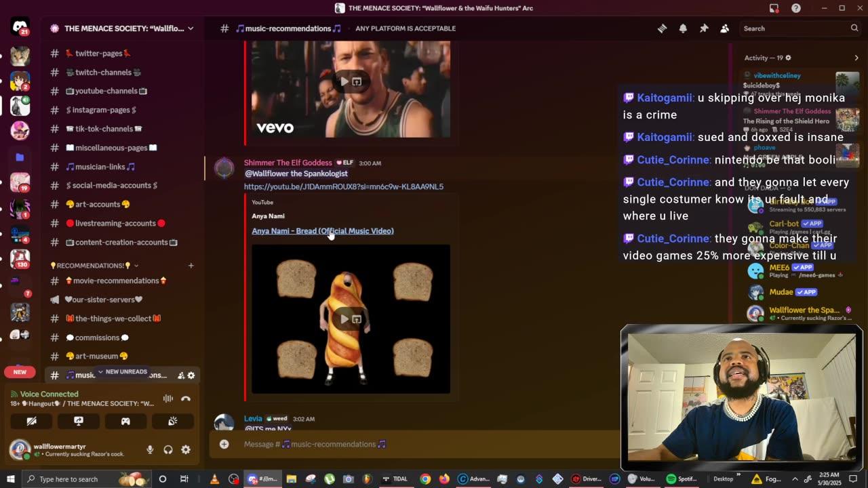Open music-recommendations channel settings gear

click(x=191, y=375)
